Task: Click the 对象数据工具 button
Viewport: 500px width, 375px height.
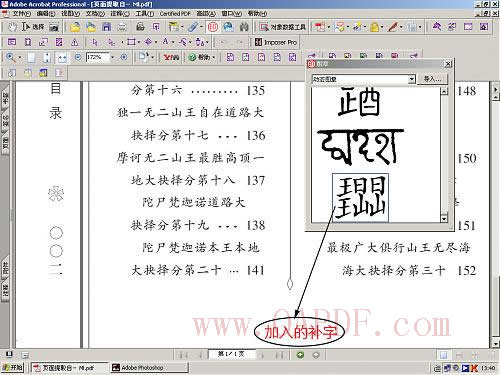Action: point(283,27)
